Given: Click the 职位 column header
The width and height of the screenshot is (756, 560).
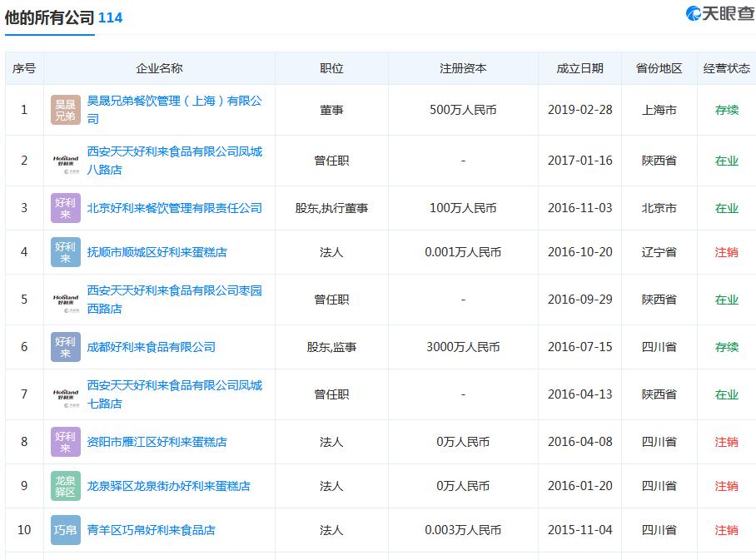Looking at the screenshot, I should point(331,68).
